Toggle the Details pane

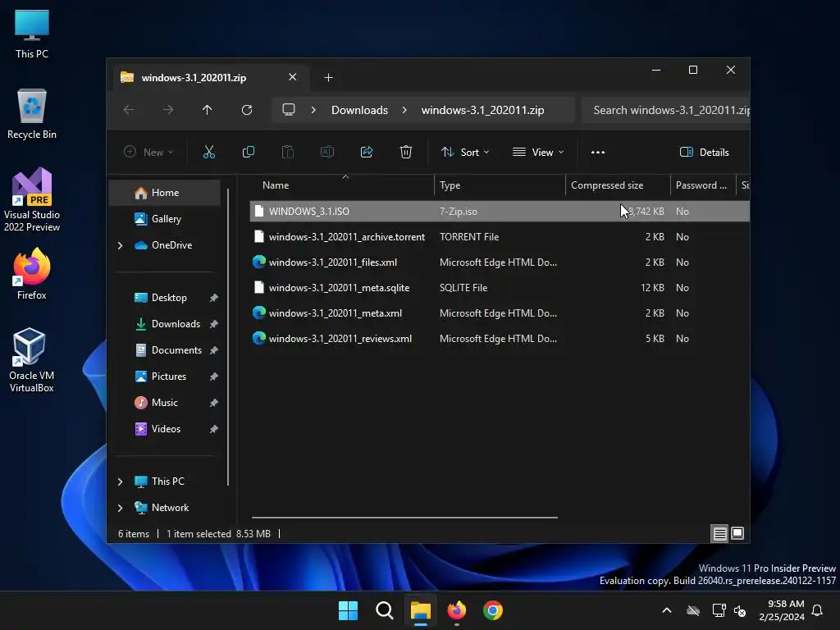pos(704,152)
